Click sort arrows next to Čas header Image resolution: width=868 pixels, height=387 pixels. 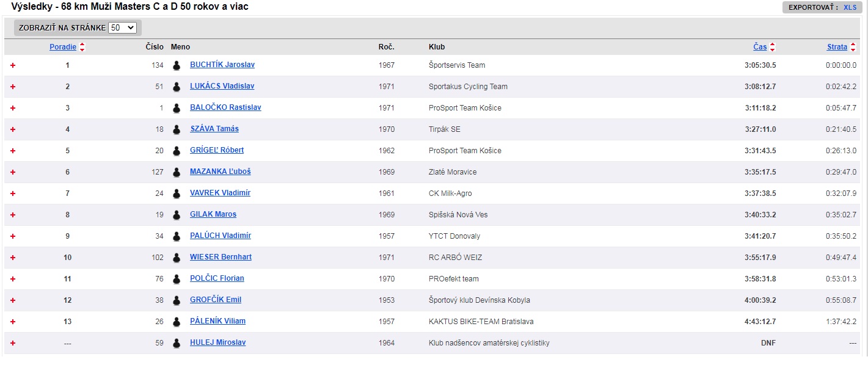(772, 47)
